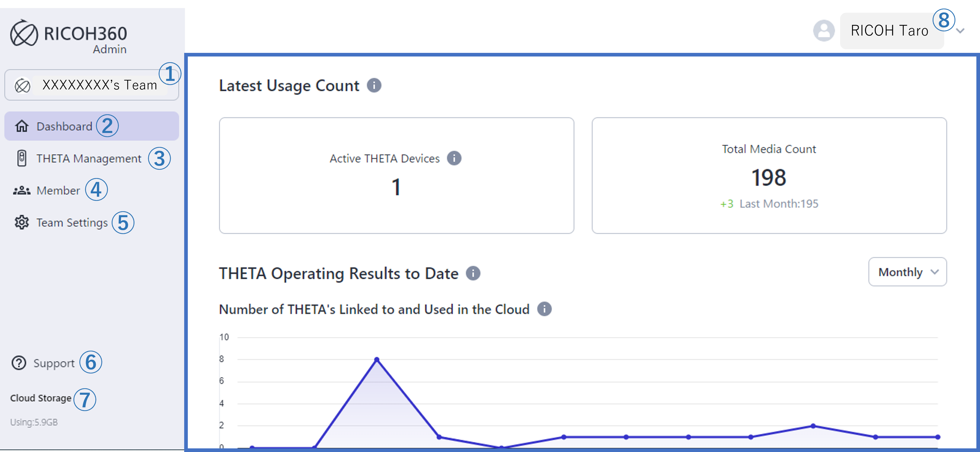Click the chart data point at value 2
Image resolution: width=980 pixels, height=452 pixels.
point(813,426)
